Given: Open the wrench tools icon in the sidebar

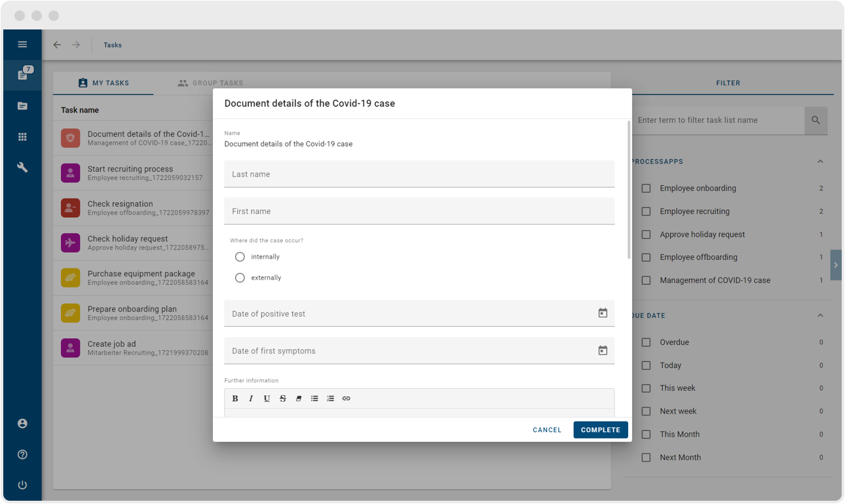Looking at the screenshot, I should (x=22, y=168).
